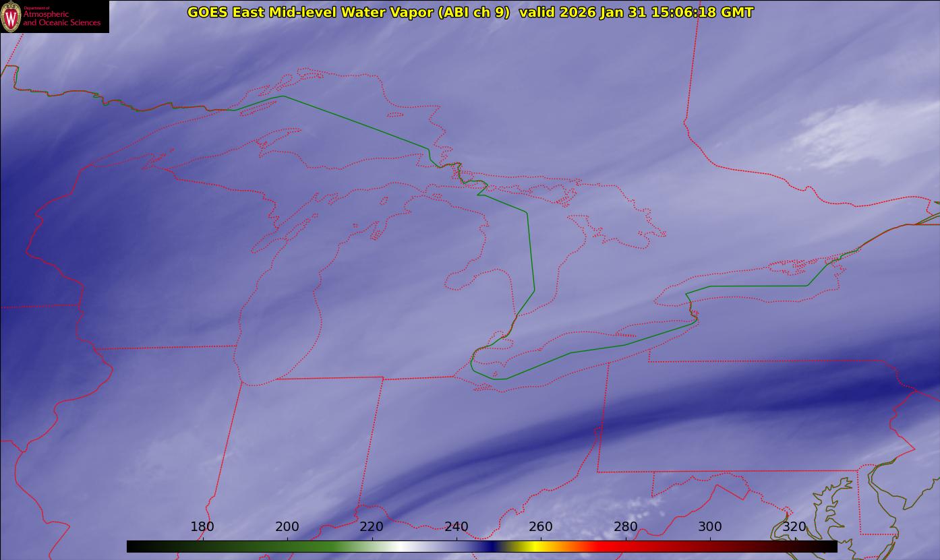Pick the green section of the colorbar
Image resolution: width=940 pixels, height=560 pixels.
(x=303, y=547)
